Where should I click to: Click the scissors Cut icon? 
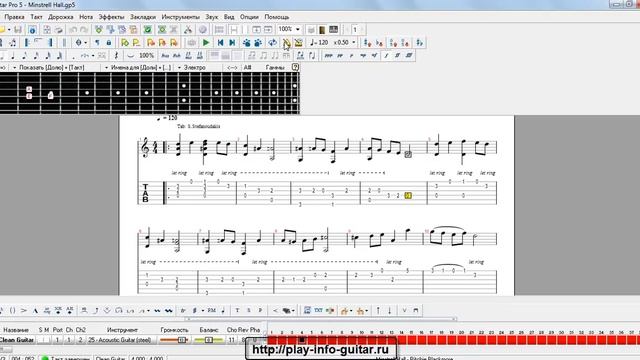point(188,29)
